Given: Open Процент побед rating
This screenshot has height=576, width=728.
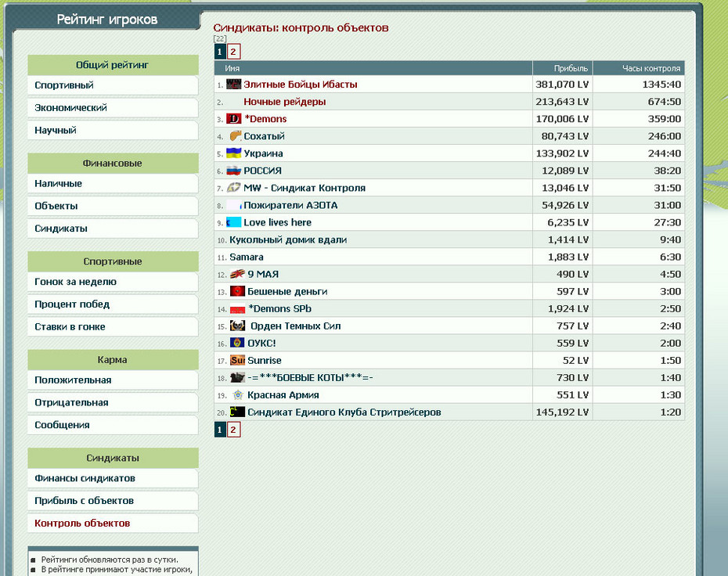Looking at the screenshot, I should (x=113, y=304).
